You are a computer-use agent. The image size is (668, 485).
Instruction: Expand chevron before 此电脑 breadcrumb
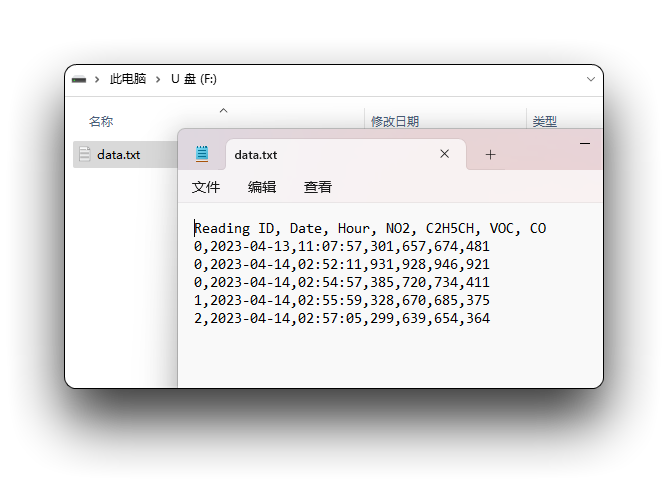(x=97, y=80)
